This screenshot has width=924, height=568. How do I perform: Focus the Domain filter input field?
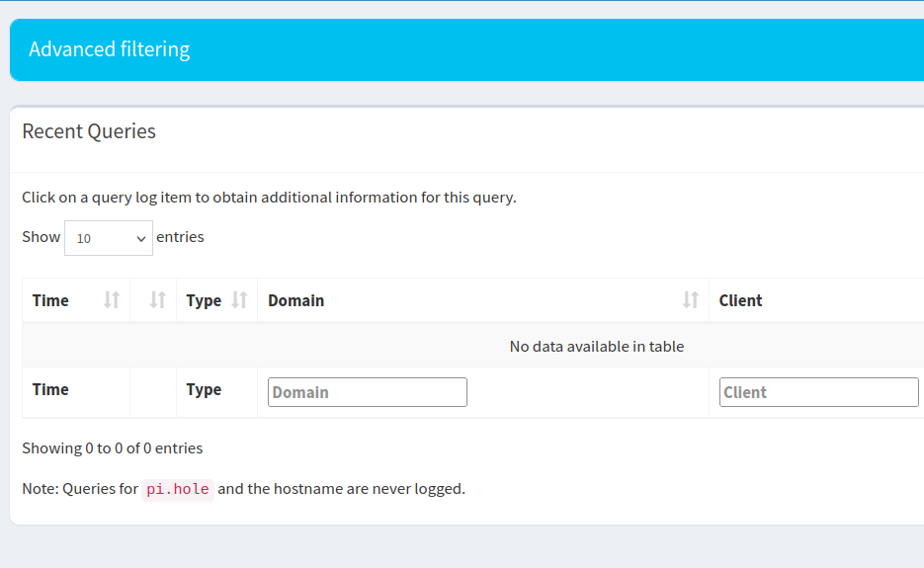click(x=368, y=392)
